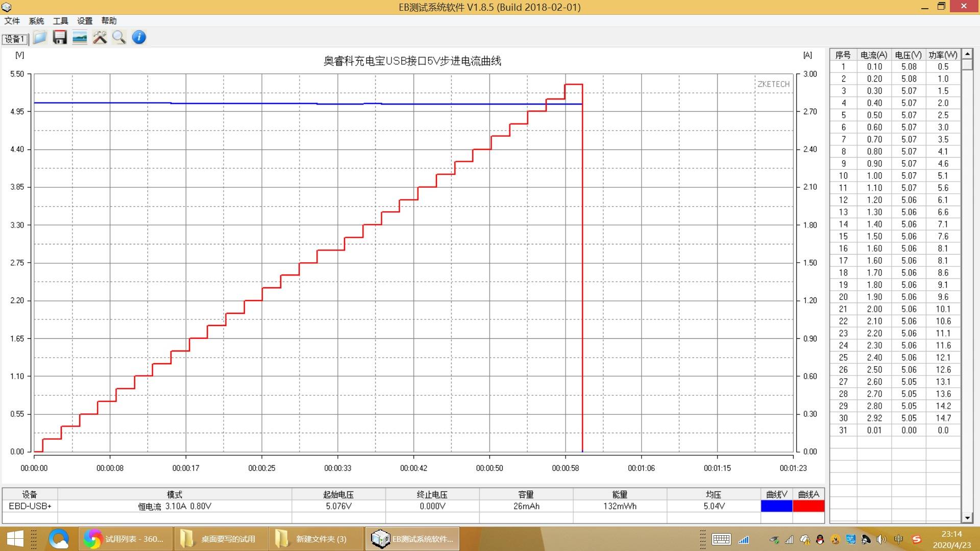Click the 电流(A) column header
The height and width of the screenshot is (551, 980).
[x=874, y=55]
